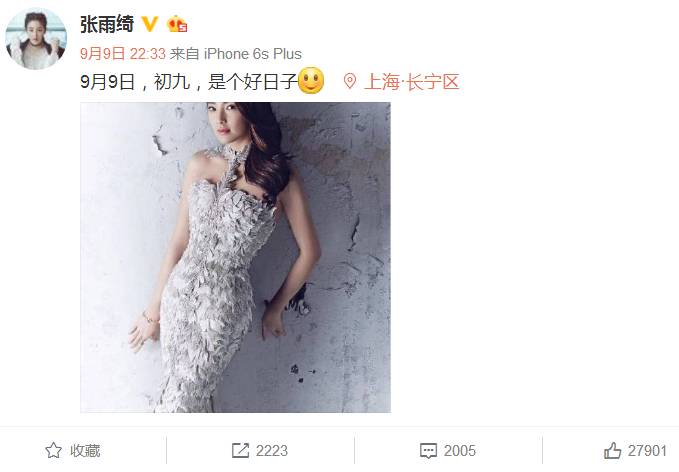Screen dimensions: 679x472
Task: Open comments via speech bubble icon
Action: [x=428, y=451]
